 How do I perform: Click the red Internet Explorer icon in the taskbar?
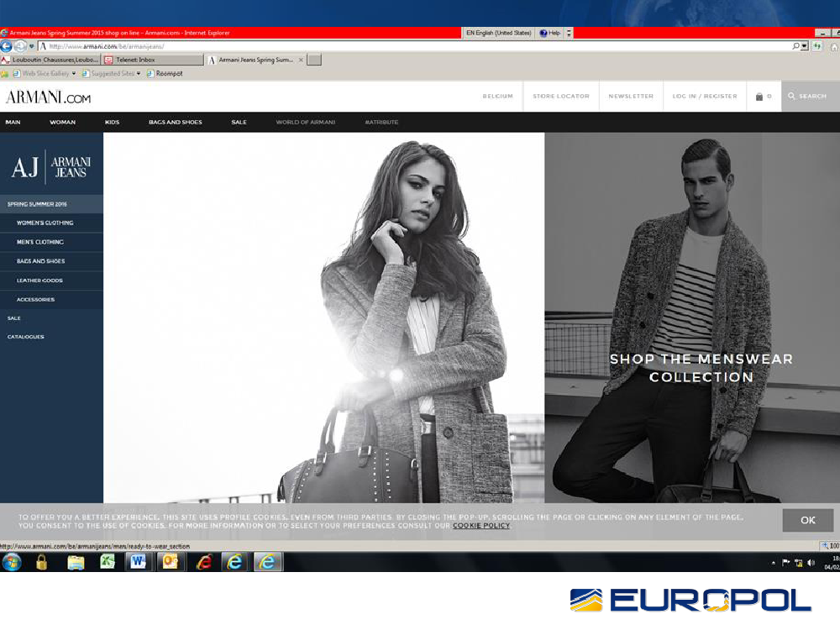coord(204,562)
